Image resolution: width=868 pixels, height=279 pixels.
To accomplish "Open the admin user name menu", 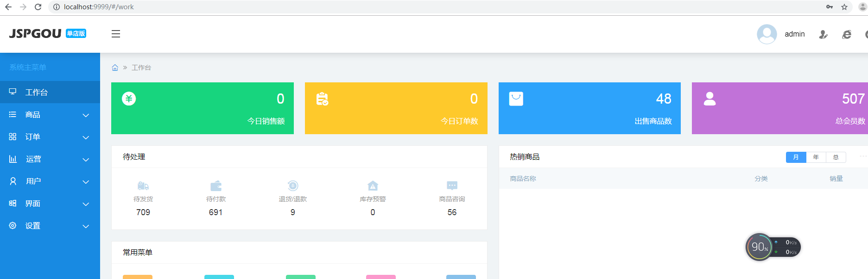I will pos(795,34).
